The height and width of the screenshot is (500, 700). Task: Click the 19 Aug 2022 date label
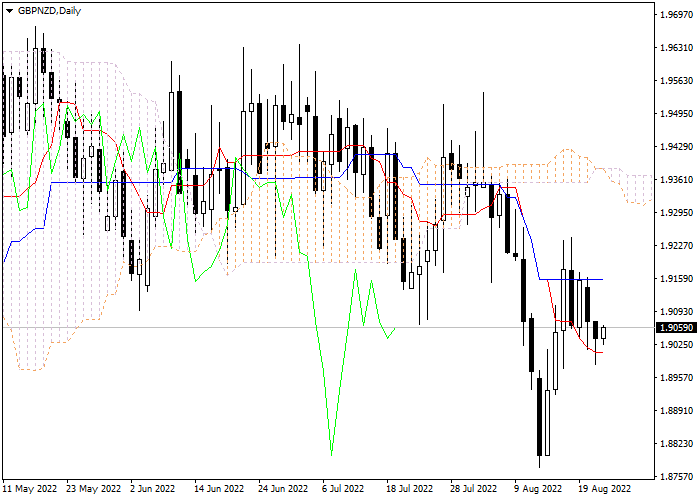(x=604, y=489)
